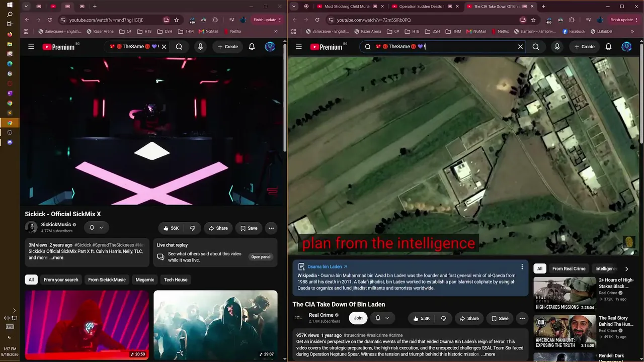
Task: Filter by Tech House chip
Action: (x=176, y=280)
